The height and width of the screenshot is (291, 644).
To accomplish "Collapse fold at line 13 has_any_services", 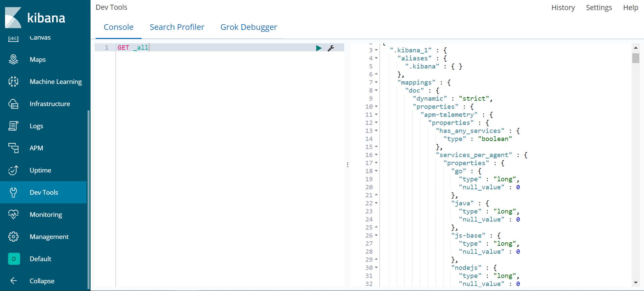I will click(376, 131).
